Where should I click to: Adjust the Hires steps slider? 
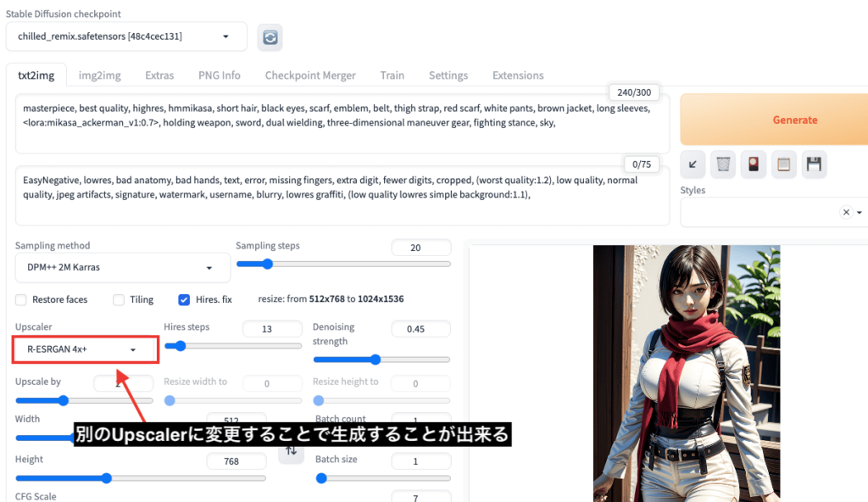pyautogui.click(x=232, y=346)
